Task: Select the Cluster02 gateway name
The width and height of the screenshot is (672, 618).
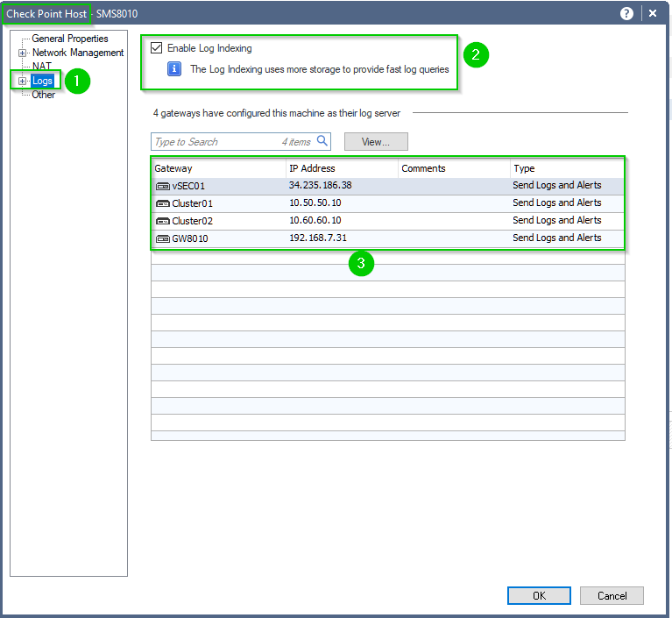Action: (x=193, y=221)
